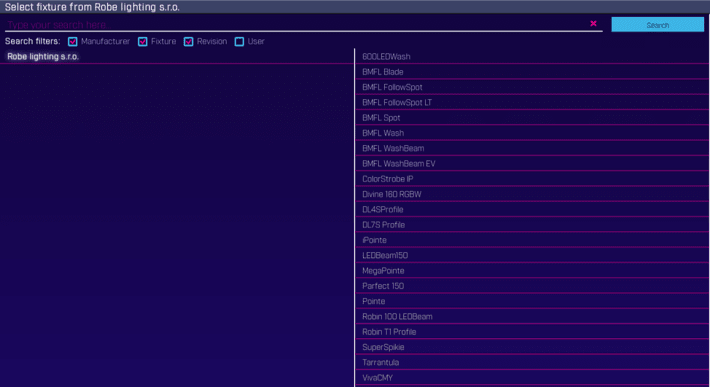Select the 600LEDWash fixture

click(532, 57)
